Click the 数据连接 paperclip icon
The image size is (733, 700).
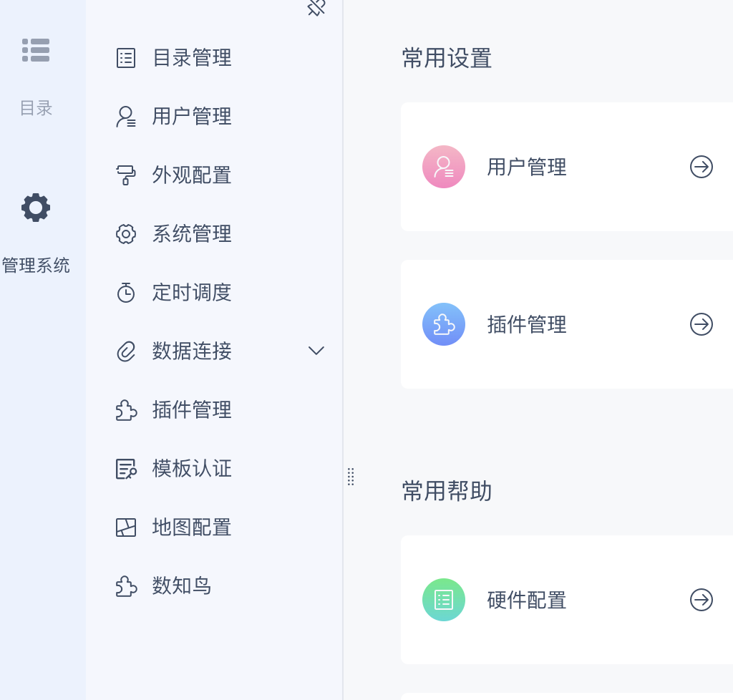tap(126, 351)
